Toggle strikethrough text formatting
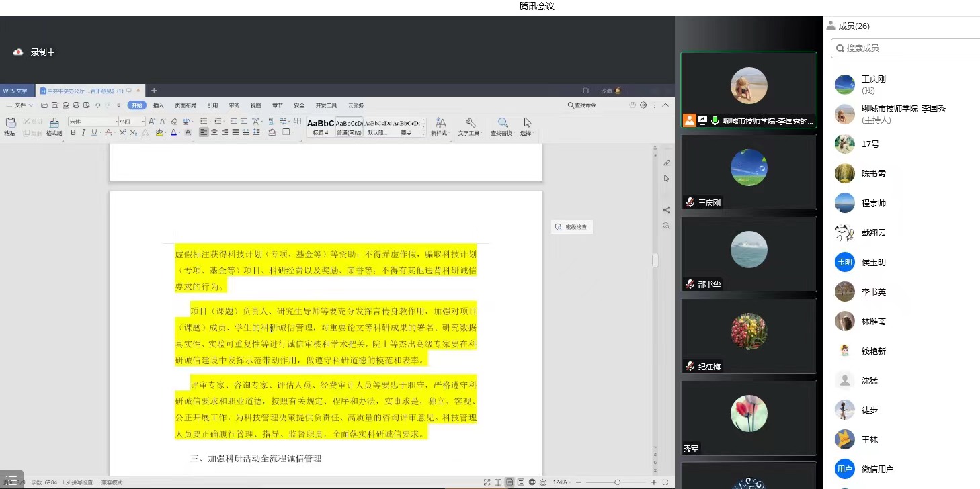980x489 pixels. click(x=108, y=132)
